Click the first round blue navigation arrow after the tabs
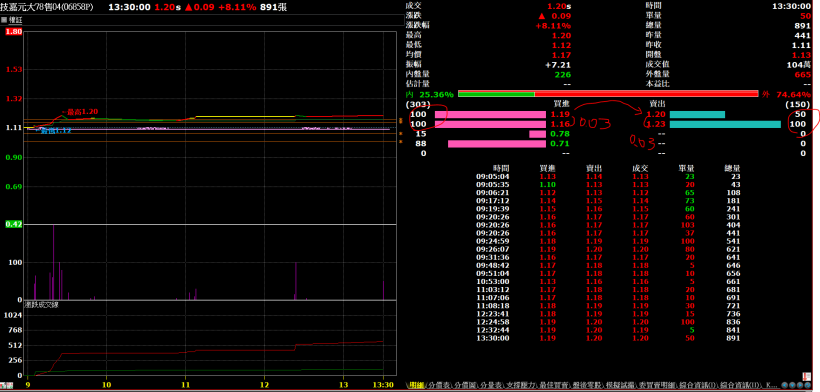Screen dimensions: 820x392 784,385
